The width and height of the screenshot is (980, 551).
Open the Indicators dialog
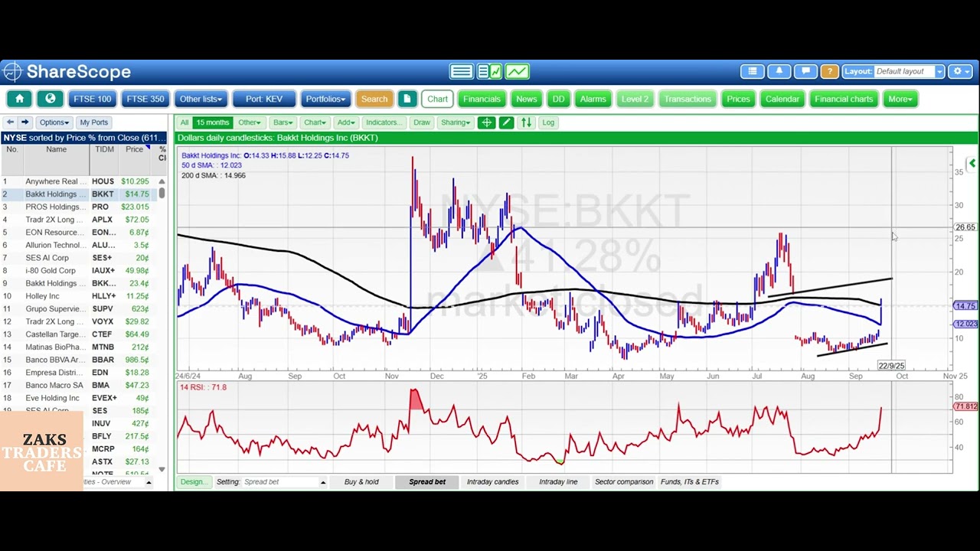click(383, 122)
